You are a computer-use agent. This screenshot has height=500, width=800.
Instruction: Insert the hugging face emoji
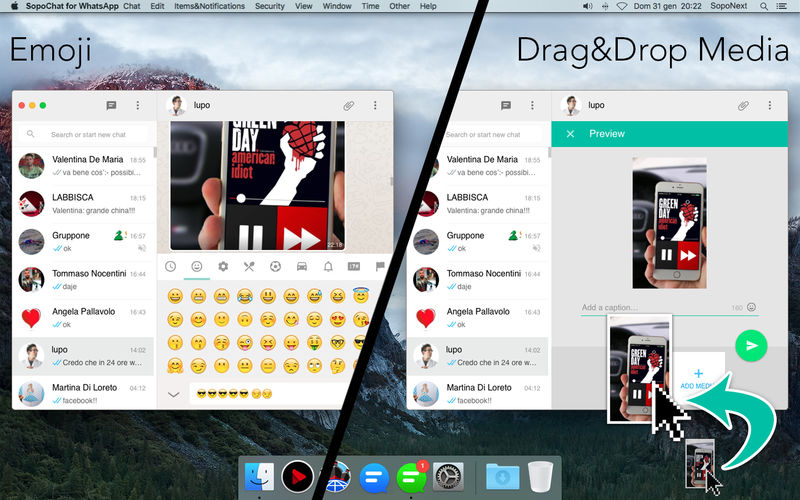(x=175, y=366)
